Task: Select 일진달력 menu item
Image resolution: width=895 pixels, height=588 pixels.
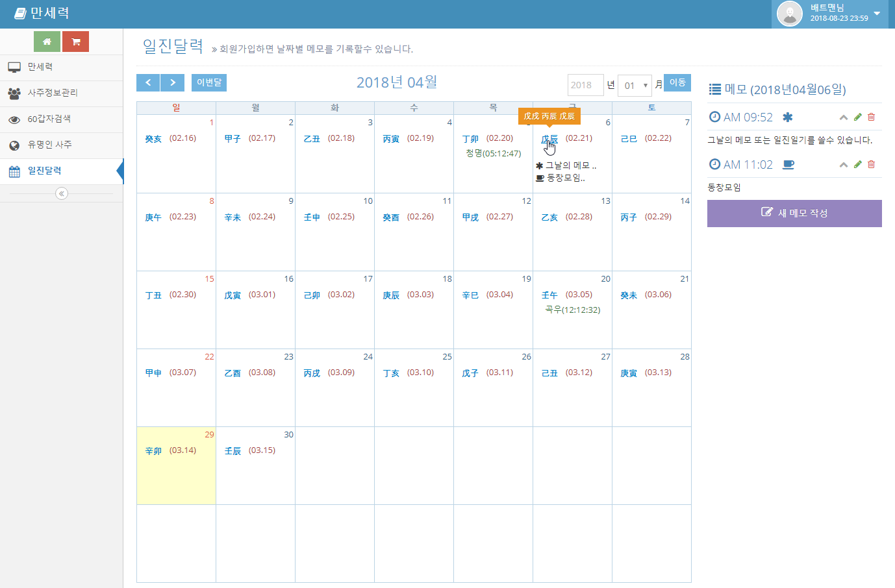Action: (62, 171)
